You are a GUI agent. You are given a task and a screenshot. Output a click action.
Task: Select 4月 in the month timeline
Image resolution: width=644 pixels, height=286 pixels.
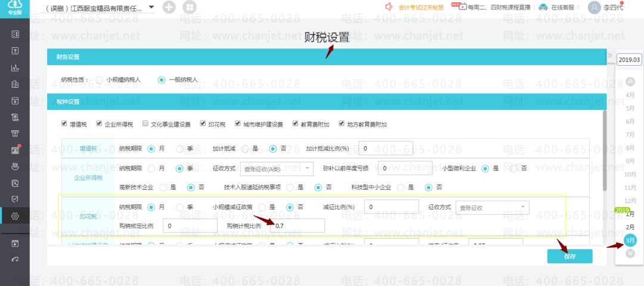click(x=630, y=95)
